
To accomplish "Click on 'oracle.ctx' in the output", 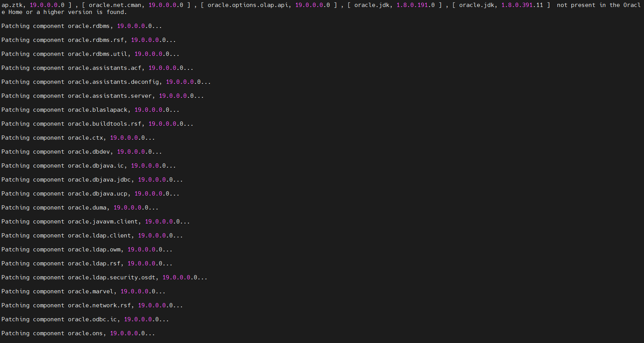I will pos(85,138).
